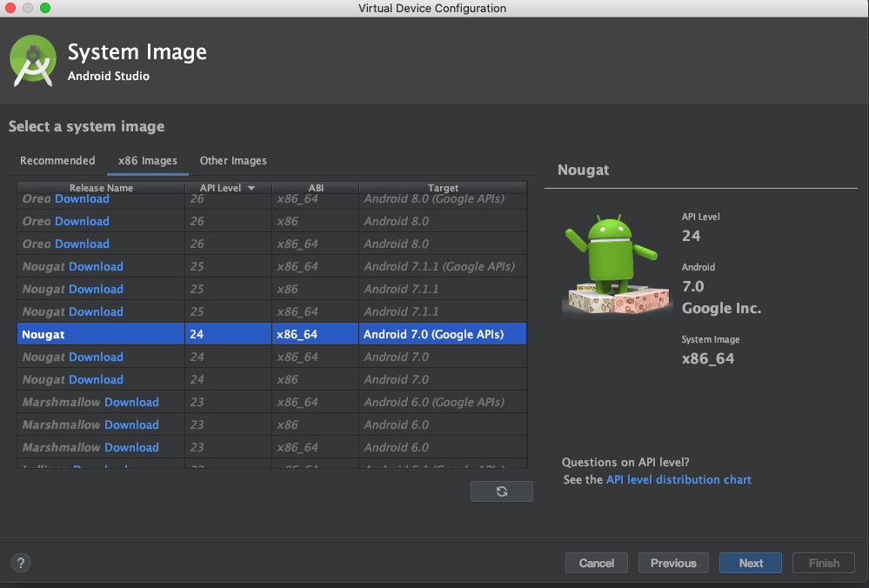Click the x86 ABI cell in API 25 row
Screen dimensions: 869x588
point(316,290)
